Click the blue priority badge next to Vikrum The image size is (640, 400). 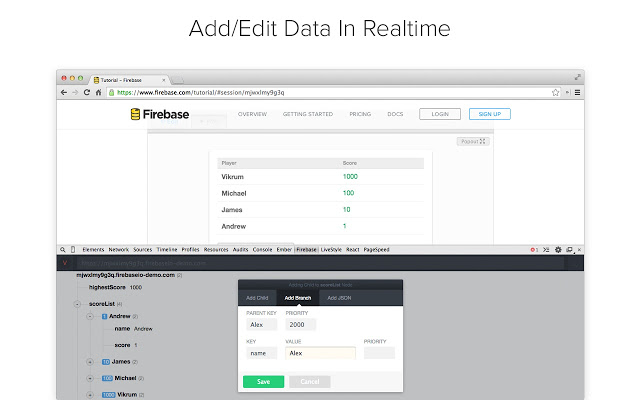(109, 395)
